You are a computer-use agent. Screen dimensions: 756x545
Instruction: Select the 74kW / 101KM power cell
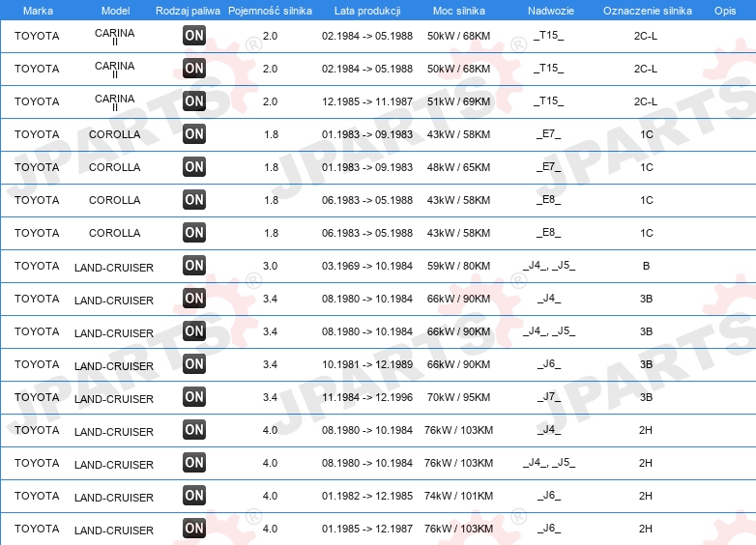458,496
